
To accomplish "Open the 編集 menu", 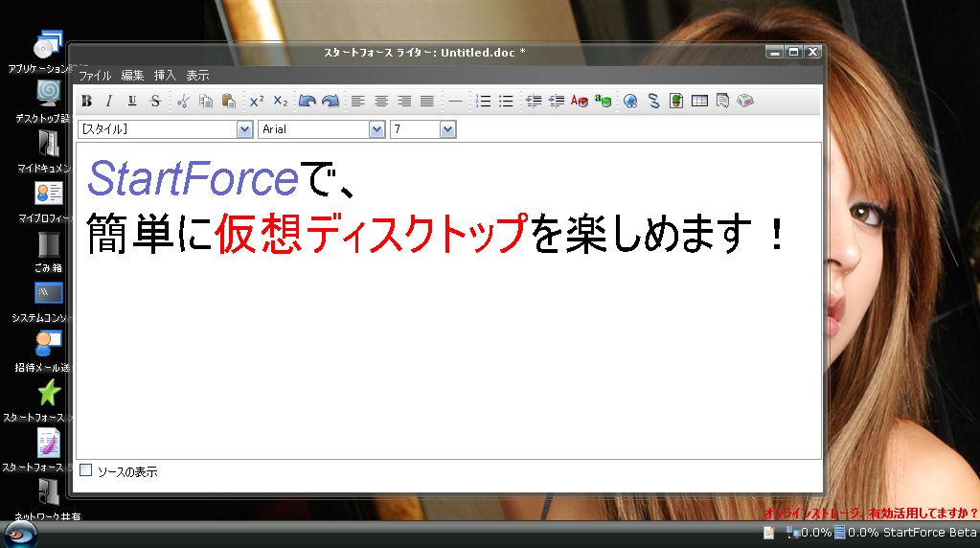I will click(132, 76).
